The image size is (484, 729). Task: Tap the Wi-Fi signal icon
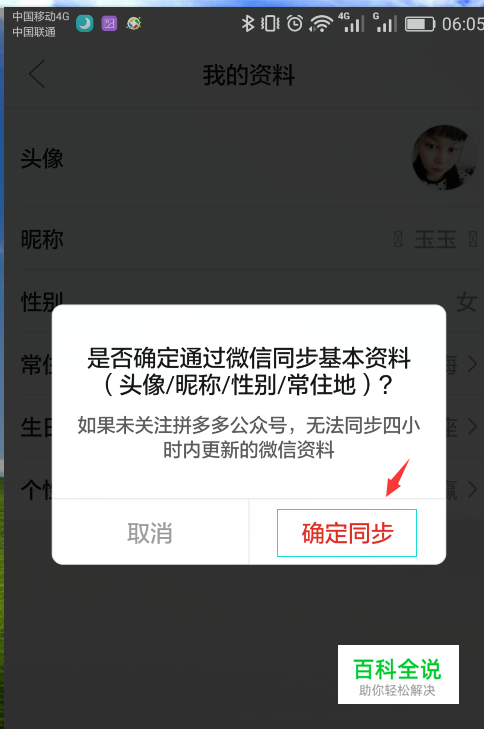click(x=321, y=23)
